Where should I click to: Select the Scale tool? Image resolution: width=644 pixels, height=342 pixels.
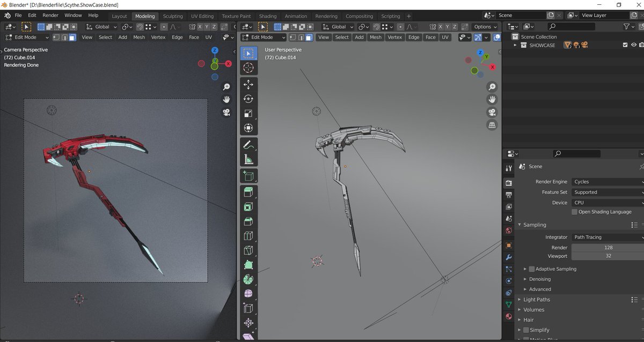click(248, 113)
